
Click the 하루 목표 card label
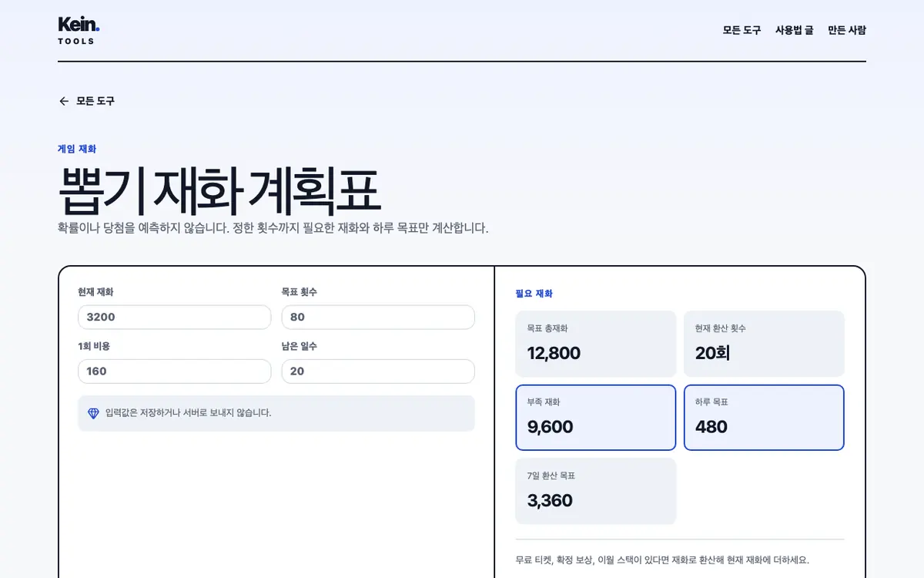click(x=711, y=402)
